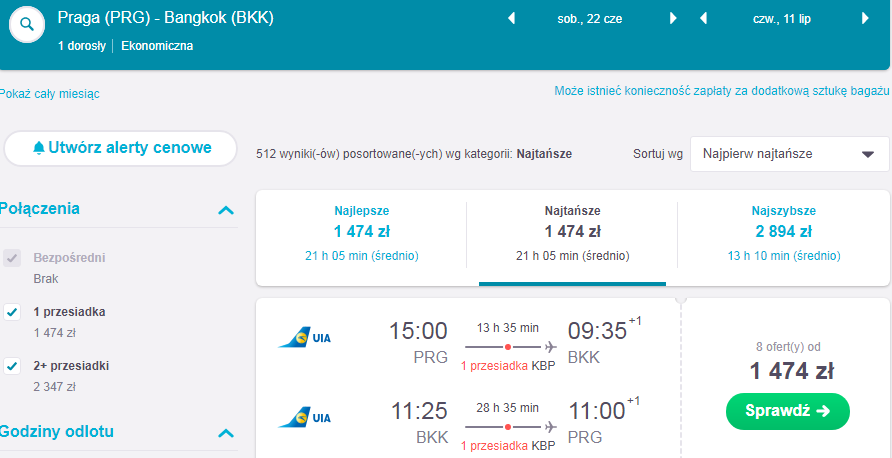Go to next return date arrow
Screen dimensions: 892x458
pos(865,19)
